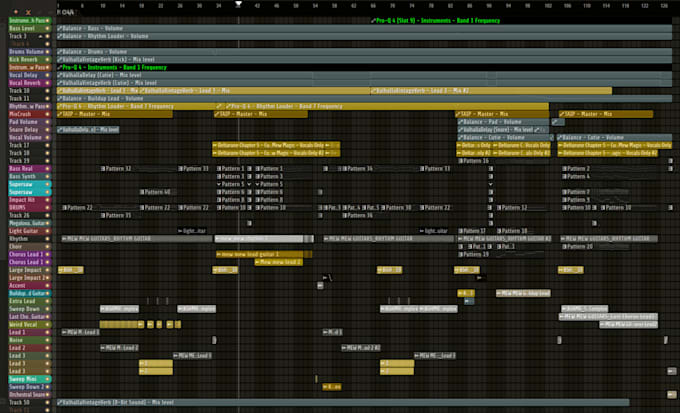Image resolution: width=680 pixels, height=413 pixels.
Task: Mute the Drums Volume track
Action: click(x=47, y=52)
